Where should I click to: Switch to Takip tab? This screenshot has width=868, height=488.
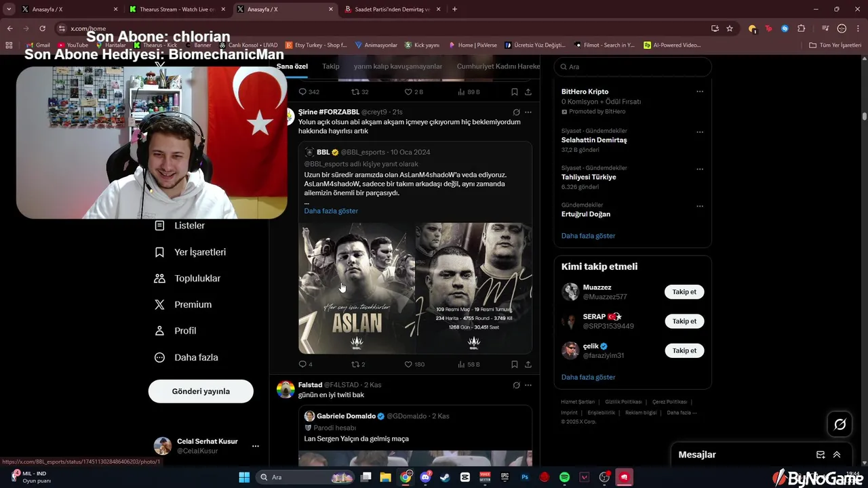331,66
